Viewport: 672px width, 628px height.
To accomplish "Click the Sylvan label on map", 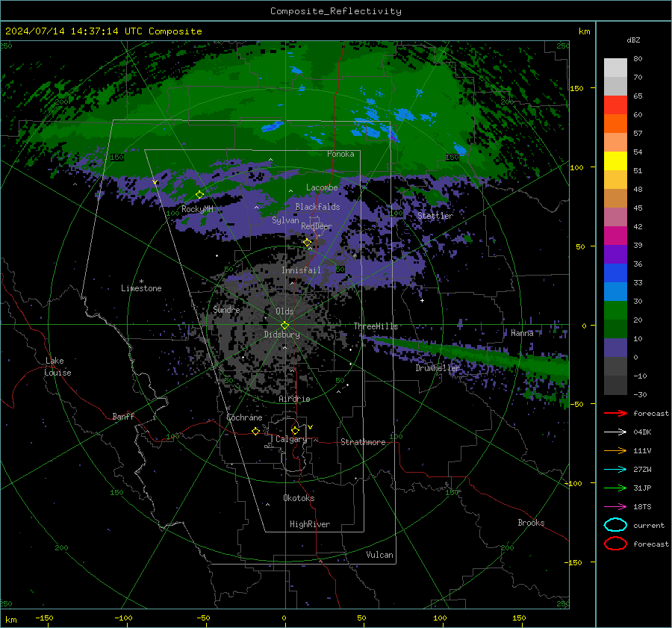I will pyautogui.click(x=285, y=220).
